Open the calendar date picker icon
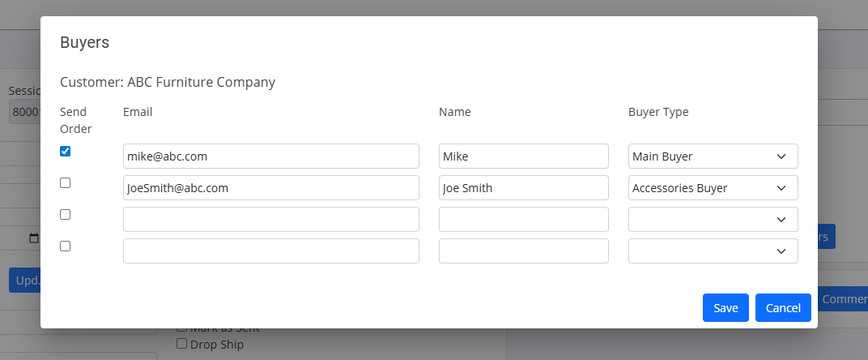The image size is (868, 360). [x=34, y=238]
